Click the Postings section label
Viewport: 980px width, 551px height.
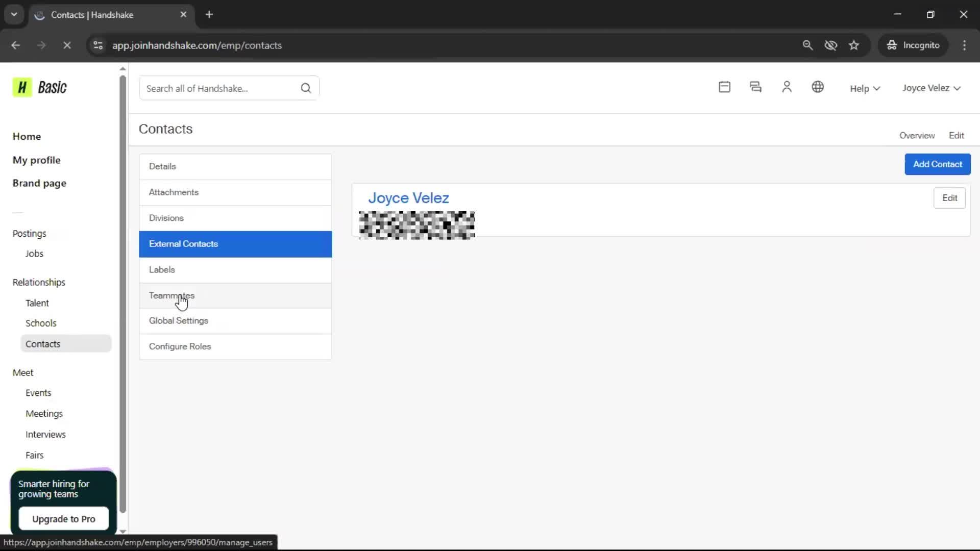pyautogui.click(x=29, y=234)
